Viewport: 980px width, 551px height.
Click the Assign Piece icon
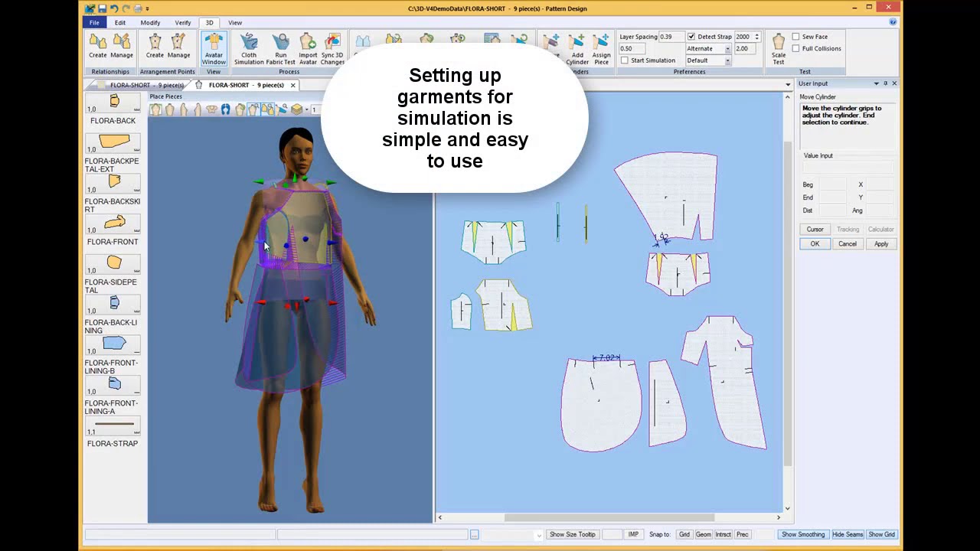point(602,48)
